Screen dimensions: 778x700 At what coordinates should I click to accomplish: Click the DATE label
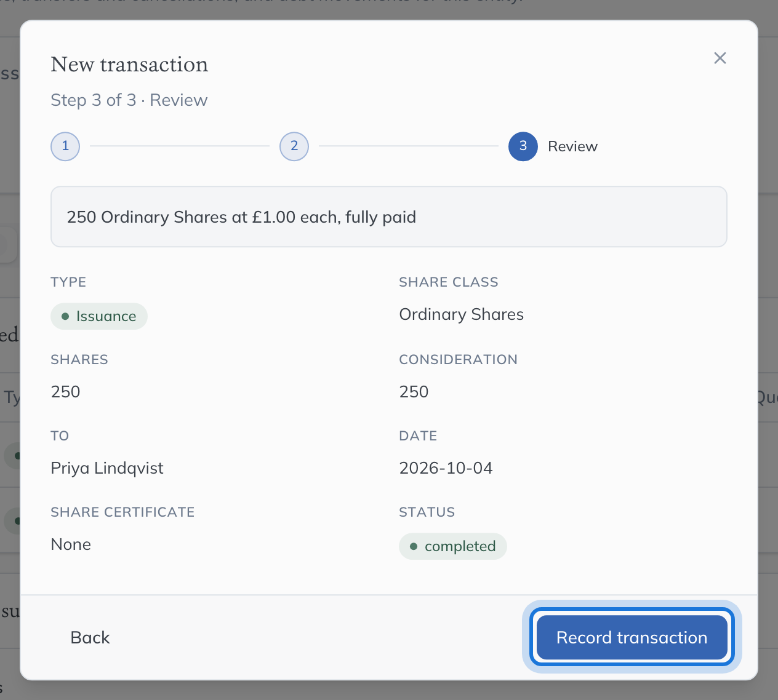pos(418,436)
